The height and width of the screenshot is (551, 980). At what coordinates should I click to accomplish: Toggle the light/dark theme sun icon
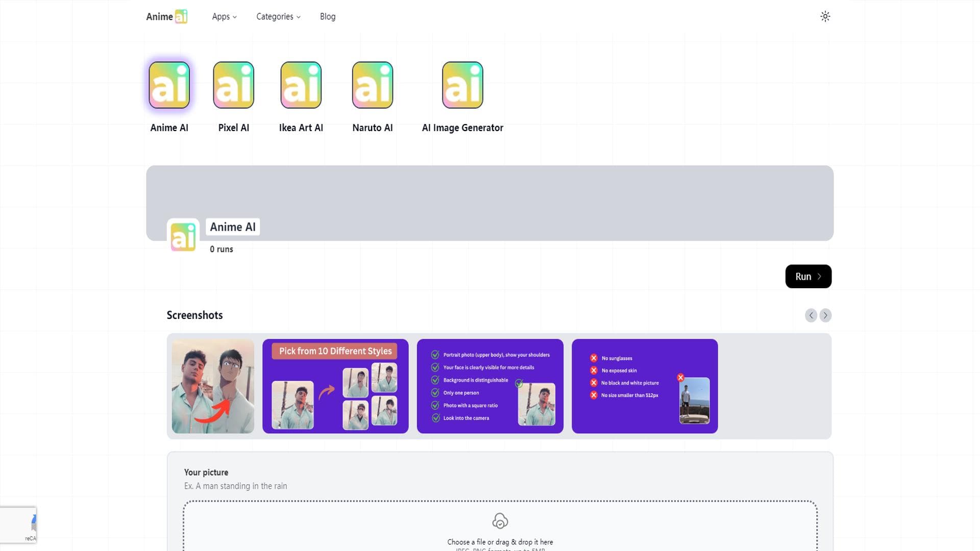coord(825,16)
